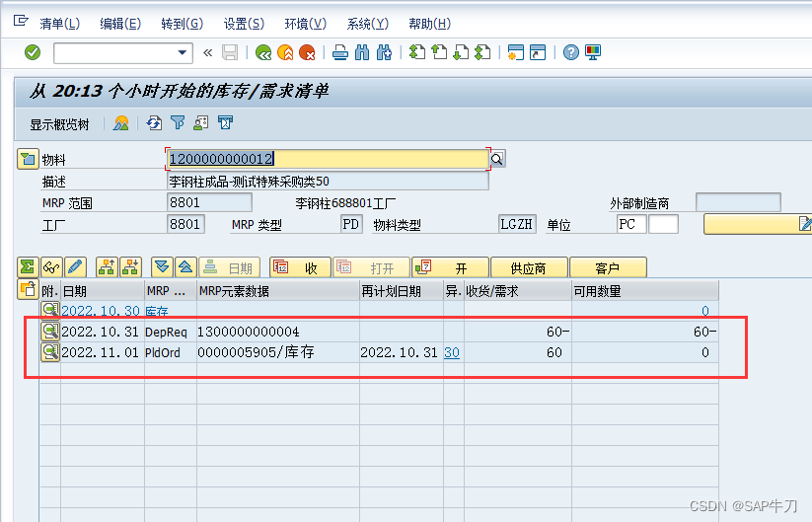The width and height of the screenshot is (812, 522).
Task: Click the 收 button
Action: (300, 267)
